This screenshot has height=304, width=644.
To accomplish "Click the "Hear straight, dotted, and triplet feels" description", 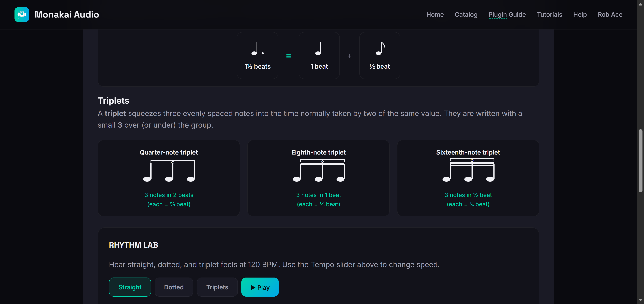I will [274, 265].
